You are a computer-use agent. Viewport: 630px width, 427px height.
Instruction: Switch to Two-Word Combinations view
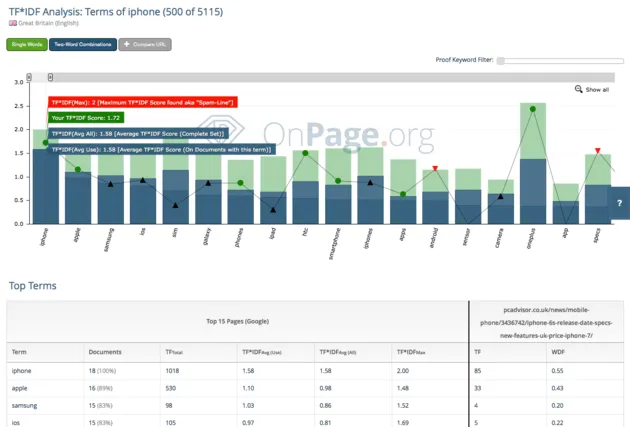pyautogui.click(x=83, y=44)
